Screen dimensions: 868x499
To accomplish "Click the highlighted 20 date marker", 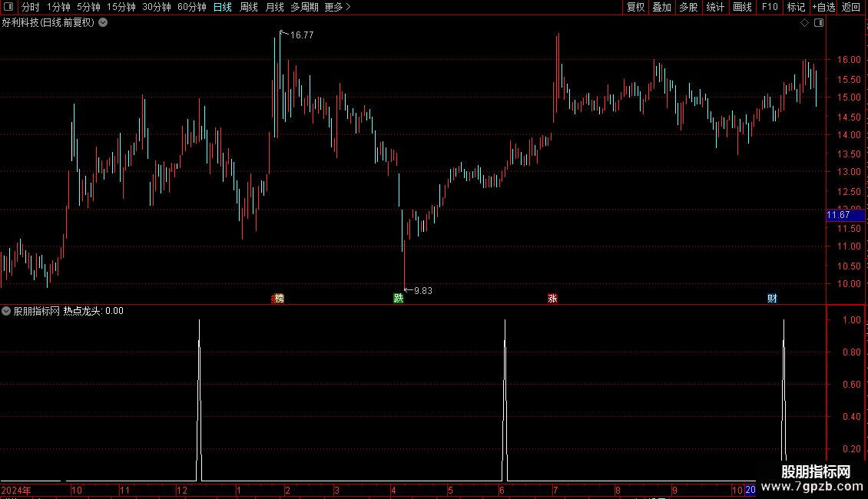I will pos(750,490).
